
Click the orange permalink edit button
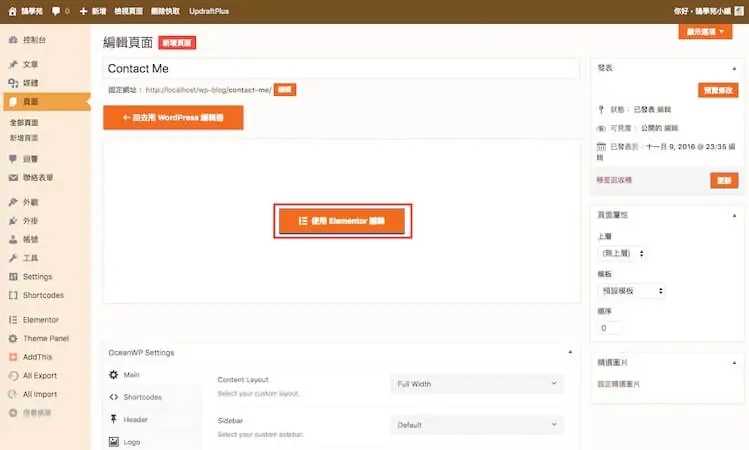[285, 89]
